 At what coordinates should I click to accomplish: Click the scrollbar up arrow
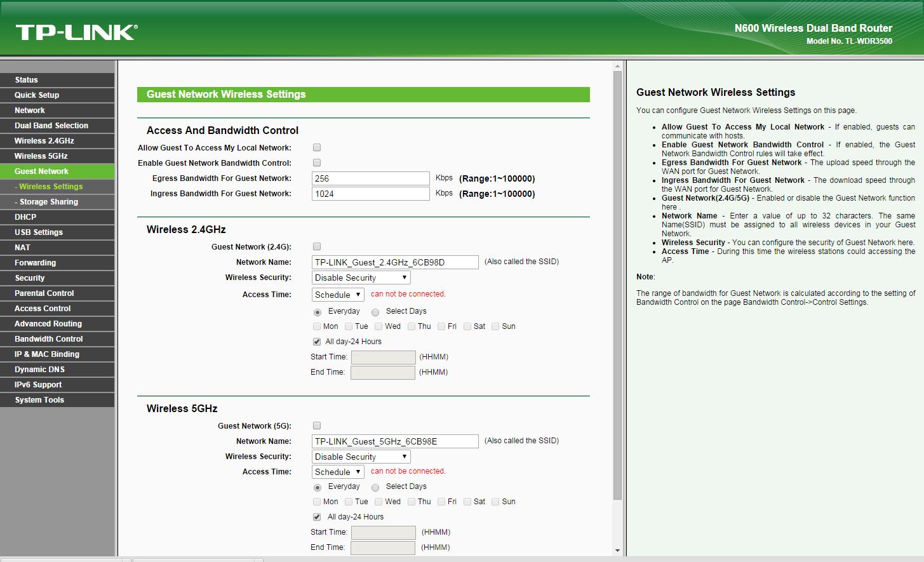(x=617, y=65)
